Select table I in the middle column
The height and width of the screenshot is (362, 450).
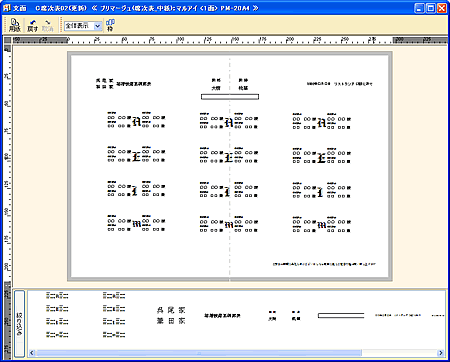click(x=229, y=190)
